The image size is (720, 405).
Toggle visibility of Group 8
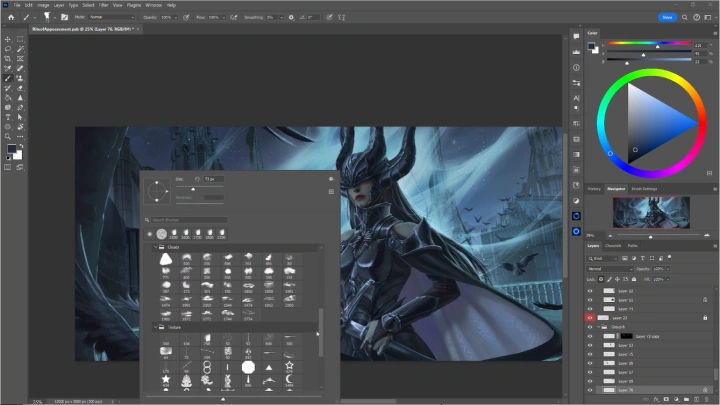click(x=590, y=327)
